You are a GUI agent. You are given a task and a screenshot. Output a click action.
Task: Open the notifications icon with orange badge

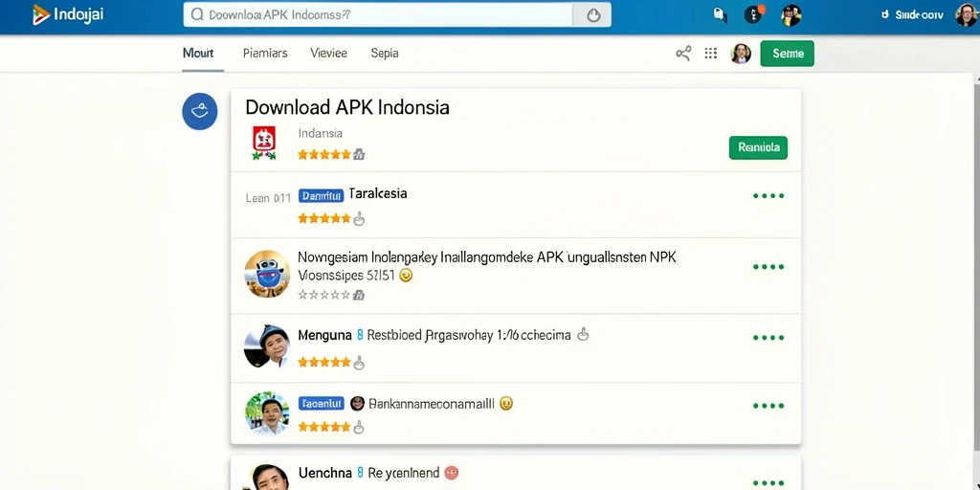click(x=754, y=14)
